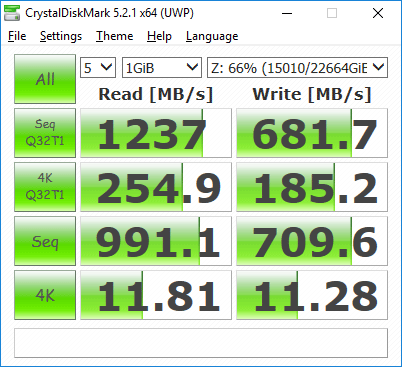
Task: Choose a drive from the Z: 66% dropdown
Action: pyautogui.click(x=297, y=68)
